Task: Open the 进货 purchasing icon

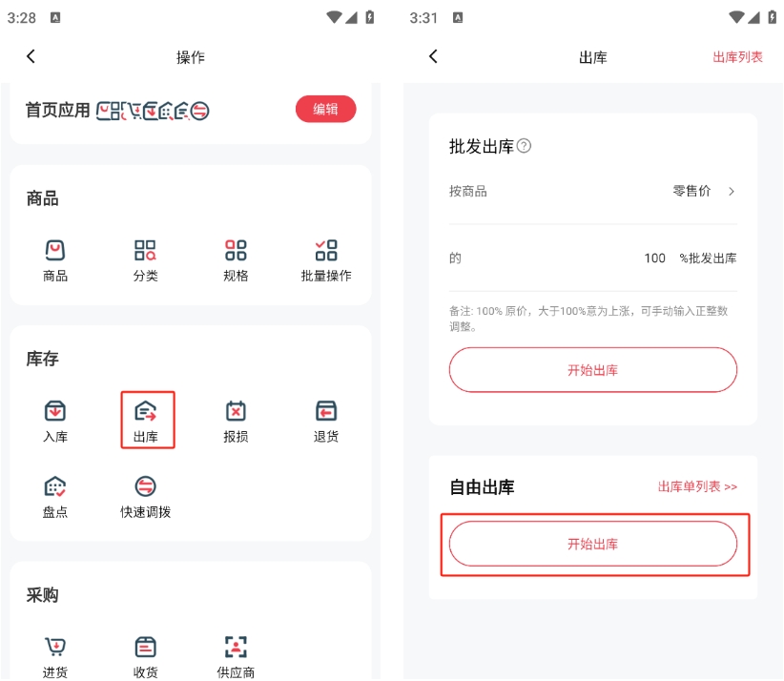Action: (x=55, y=656)
